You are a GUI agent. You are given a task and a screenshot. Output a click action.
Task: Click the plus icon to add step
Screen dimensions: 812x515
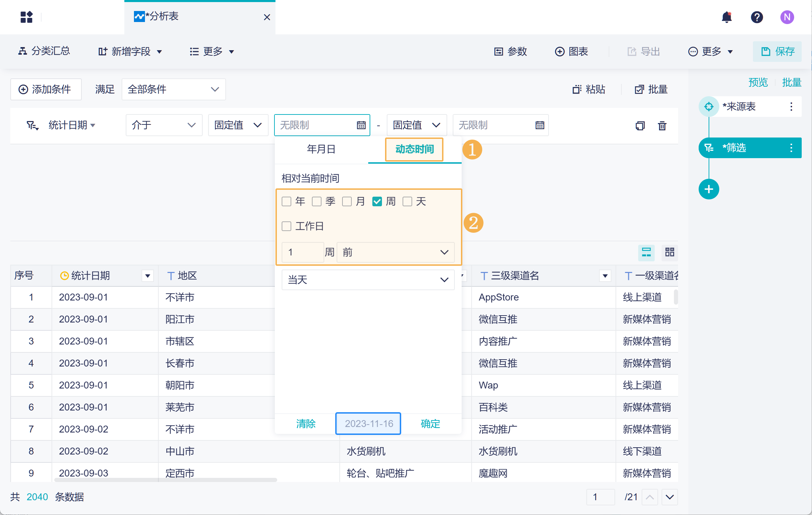[x=709, y=189]
